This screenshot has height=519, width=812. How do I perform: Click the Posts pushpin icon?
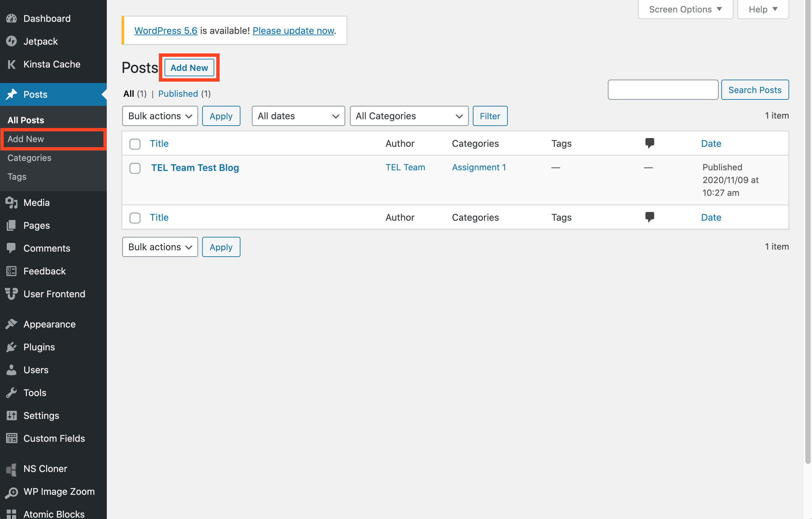tap(11, 94)
